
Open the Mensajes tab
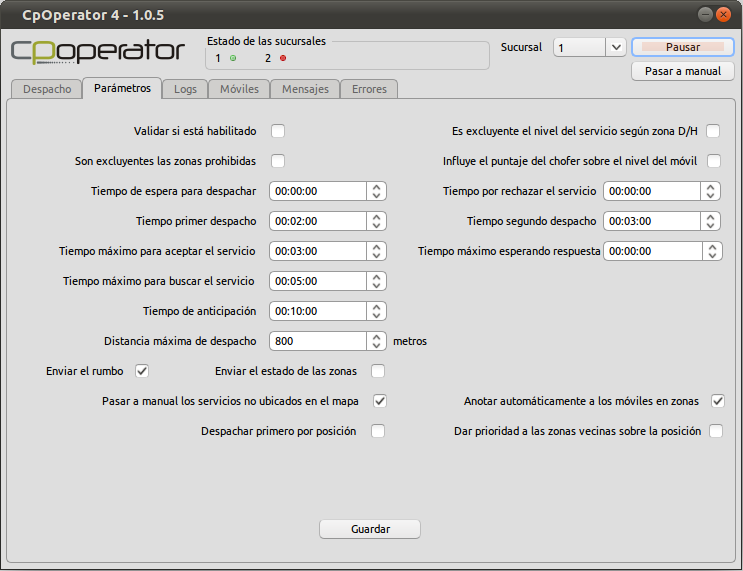305,89
